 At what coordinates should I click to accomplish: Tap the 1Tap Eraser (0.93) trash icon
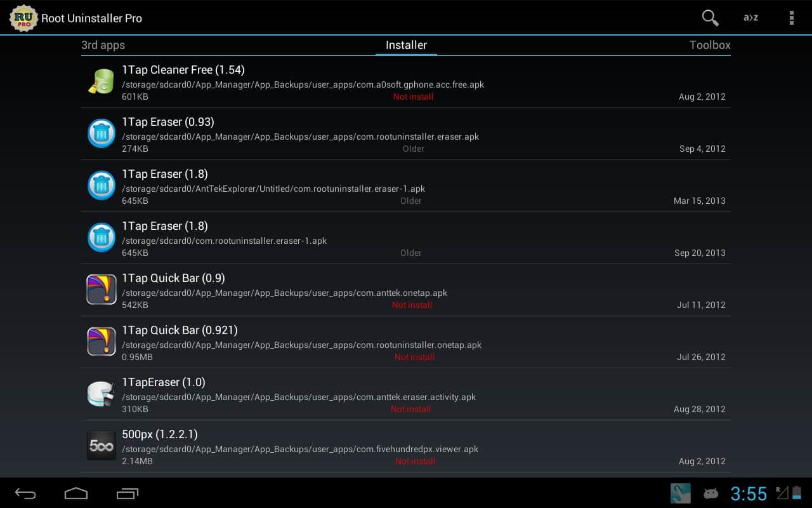[x=101, y=134]
